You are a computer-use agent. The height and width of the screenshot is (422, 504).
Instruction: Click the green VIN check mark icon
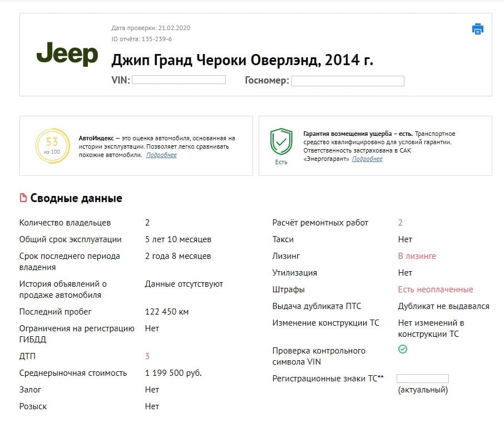click(x=402, y=349)
